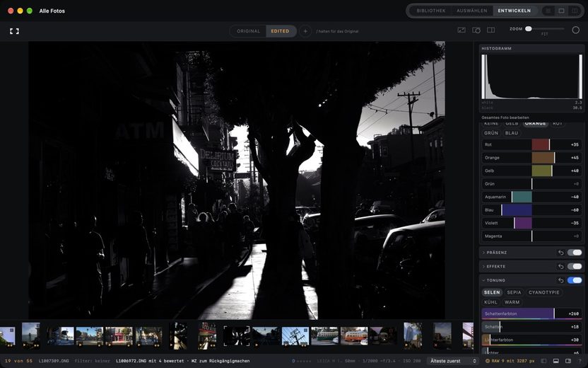The width and height of the screenshot is (588, 368).
Task: Open the Älteste zuerst sort dropdown
Action: pyautogui.click(x=453, y=361)
